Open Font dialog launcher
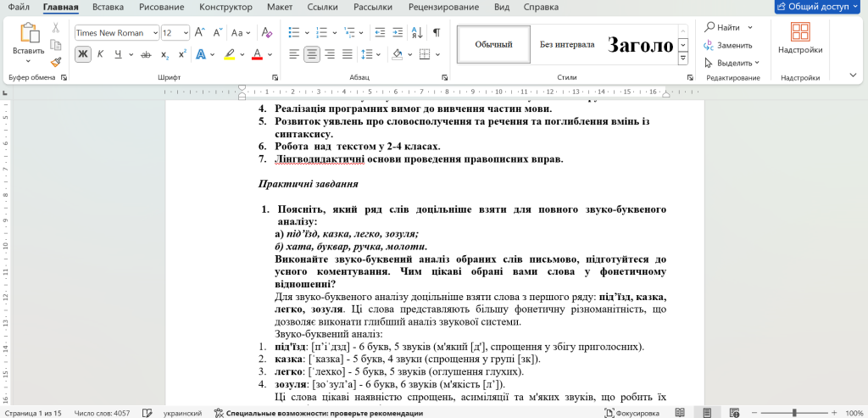 coord(275,77)
